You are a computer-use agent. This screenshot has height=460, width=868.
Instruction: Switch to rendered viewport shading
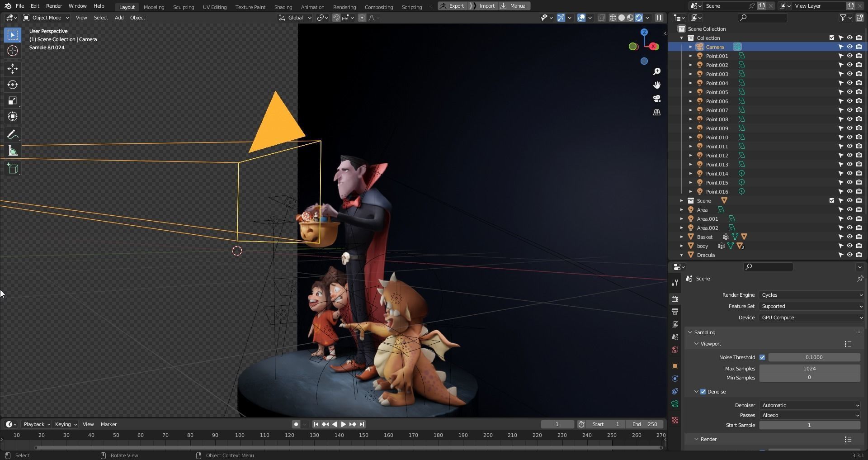(639, 18)
